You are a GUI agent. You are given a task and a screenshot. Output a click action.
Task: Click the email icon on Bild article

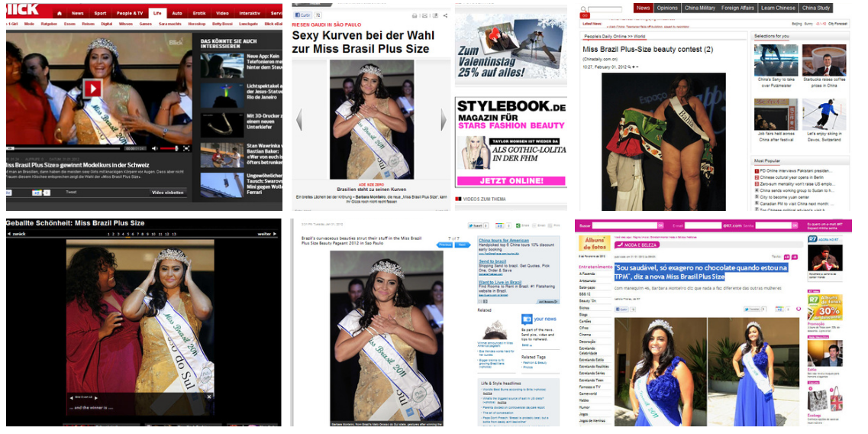(424, 15)
